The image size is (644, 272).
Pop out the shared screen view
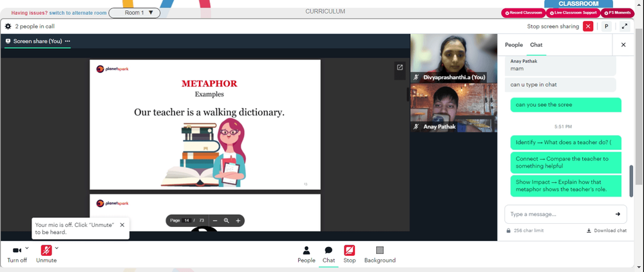[400, 68]
